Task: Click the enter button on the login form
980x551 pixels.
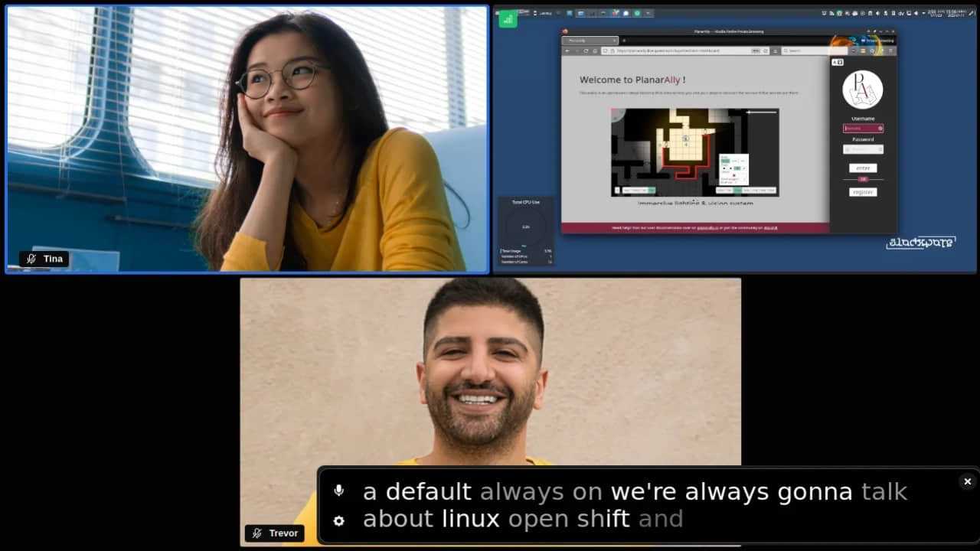Action: tap(863, 168)
